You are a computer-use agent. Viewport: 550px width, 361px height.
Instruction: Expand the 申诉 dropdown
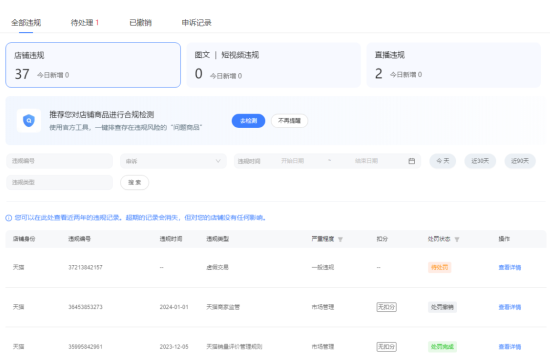pos(173,161)
